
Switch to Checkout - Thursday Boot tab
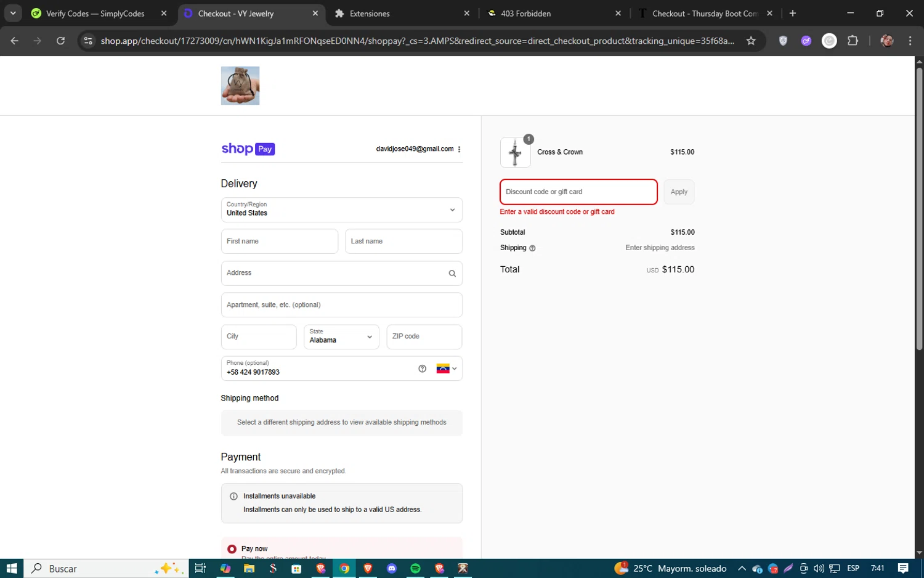tap(705, 13)
